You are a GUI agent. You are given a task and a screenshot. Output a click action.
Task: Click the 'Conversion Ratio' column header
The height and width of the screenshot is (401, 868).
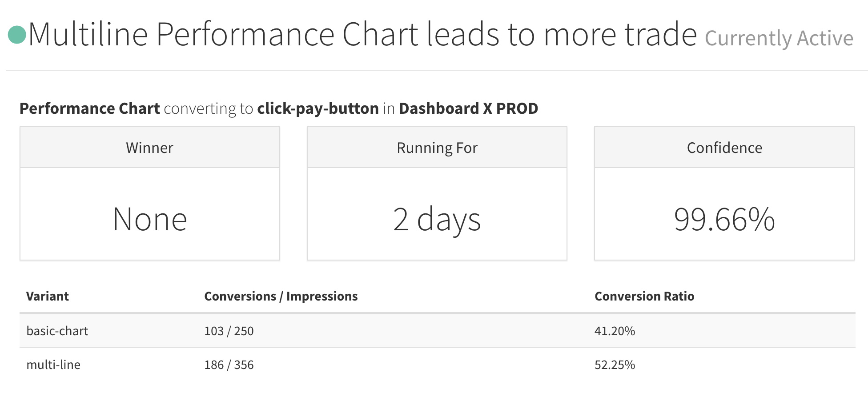tap(644, 296)
